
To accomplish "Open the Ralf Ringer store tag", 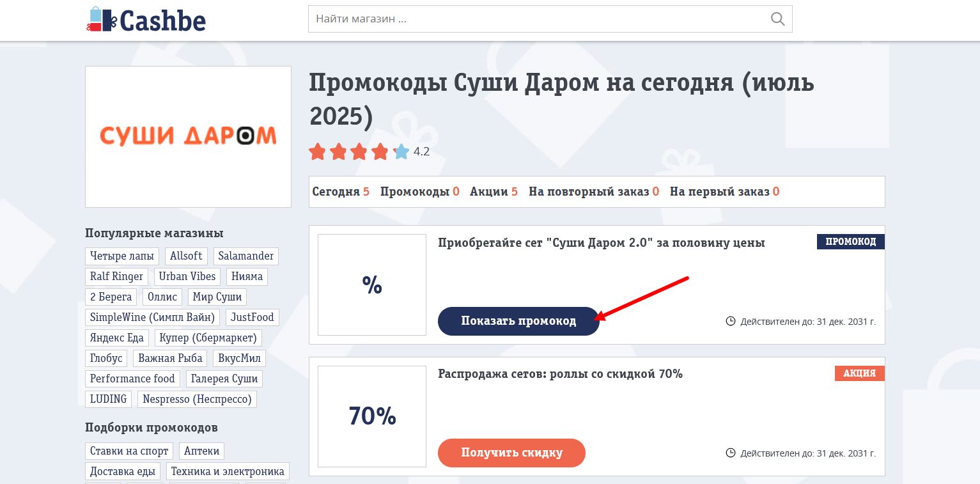I will [117, 276].
